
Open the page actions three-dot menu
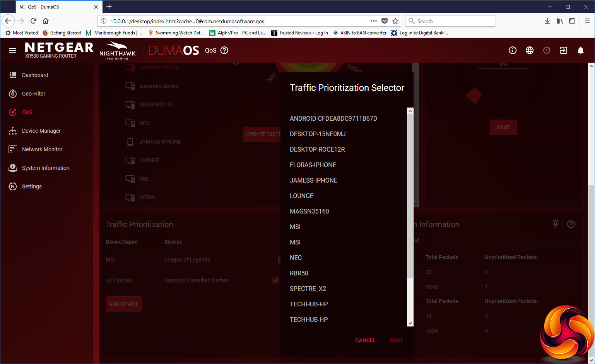click(x=373, y=21)
